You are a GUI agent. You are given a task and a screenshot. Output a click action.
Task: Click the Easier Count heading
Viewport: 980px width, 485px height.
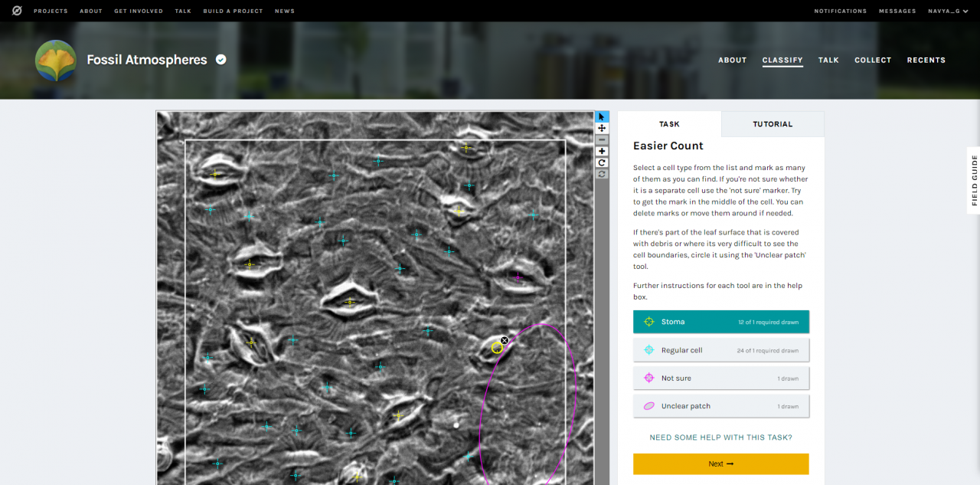668,146
